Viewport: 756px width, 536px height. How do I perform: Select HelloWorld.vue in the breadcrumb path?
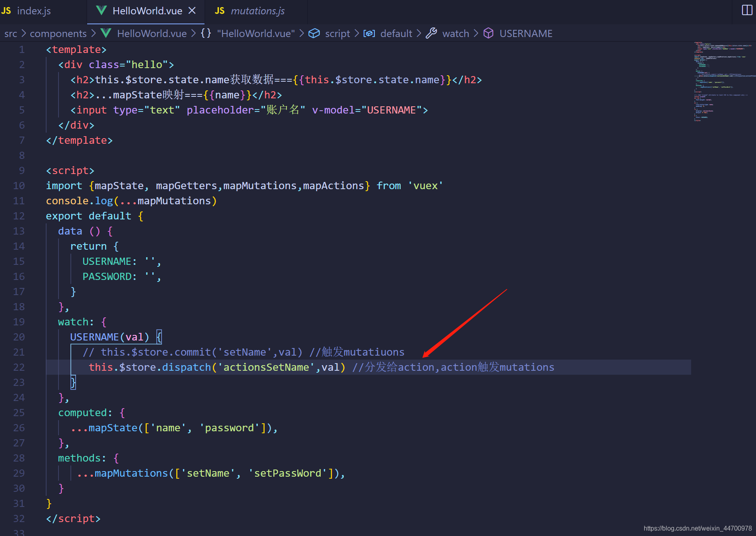point(152,33)
